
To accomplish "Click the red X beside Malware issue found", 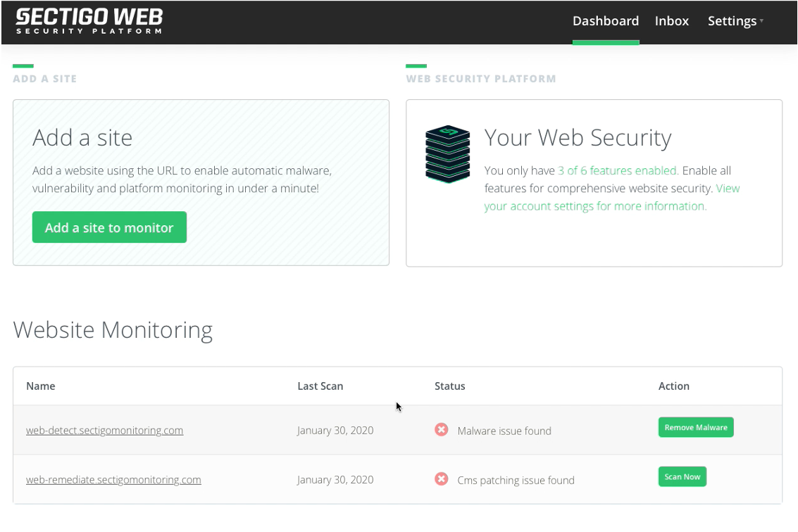I will point(442,430).
